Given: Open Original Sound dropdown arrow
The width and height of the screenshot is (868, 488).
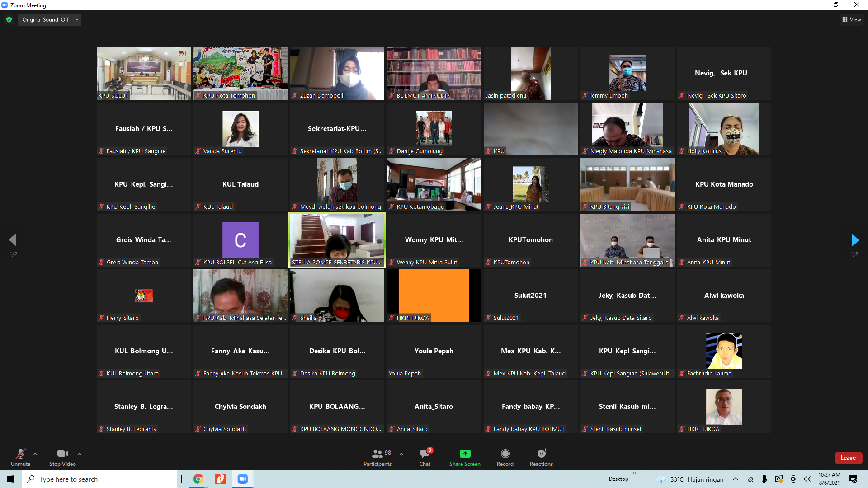Looking at the screenshot, I should pyautogui.click(x=77, y=19).
